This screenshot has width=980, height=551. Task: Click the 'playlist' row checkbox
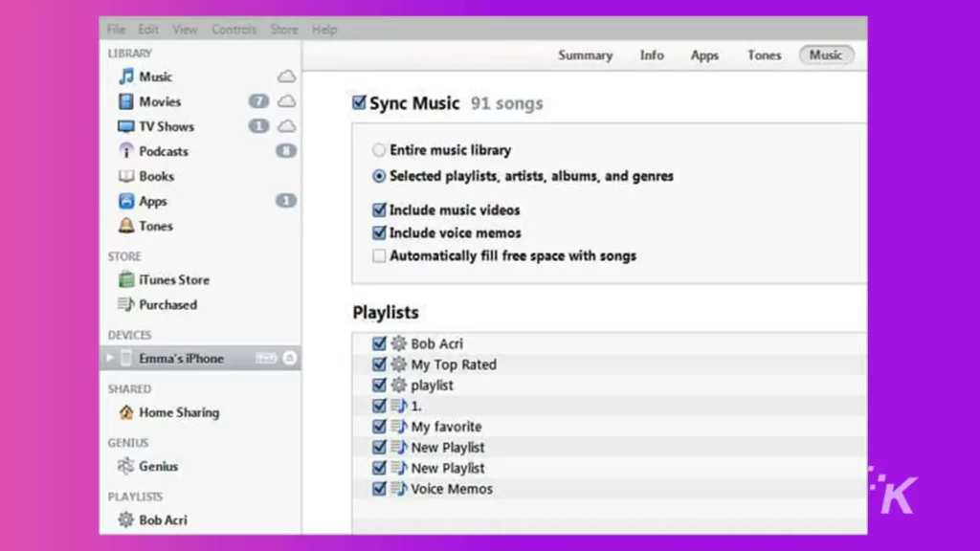[x=379, y=385]
